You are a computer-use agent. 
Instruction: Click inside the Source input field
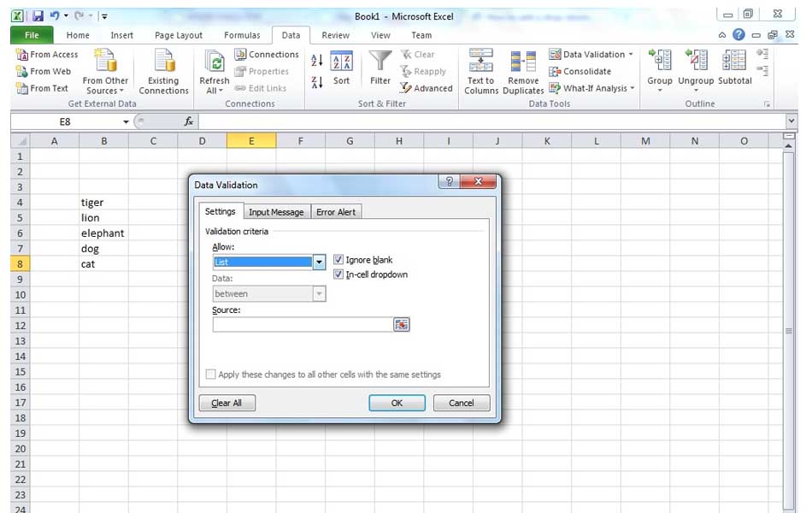point(302,325)
